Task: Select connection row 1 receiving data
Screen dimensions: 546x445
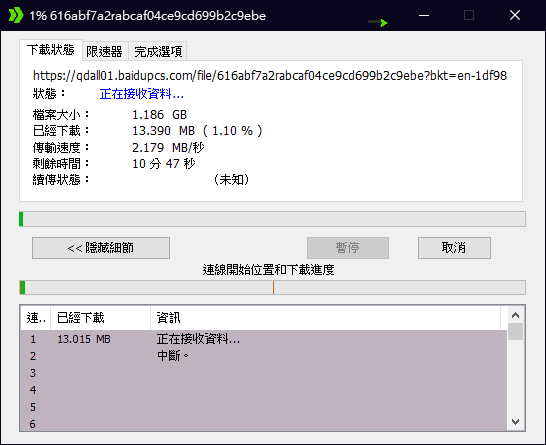Action: [264, 339]
